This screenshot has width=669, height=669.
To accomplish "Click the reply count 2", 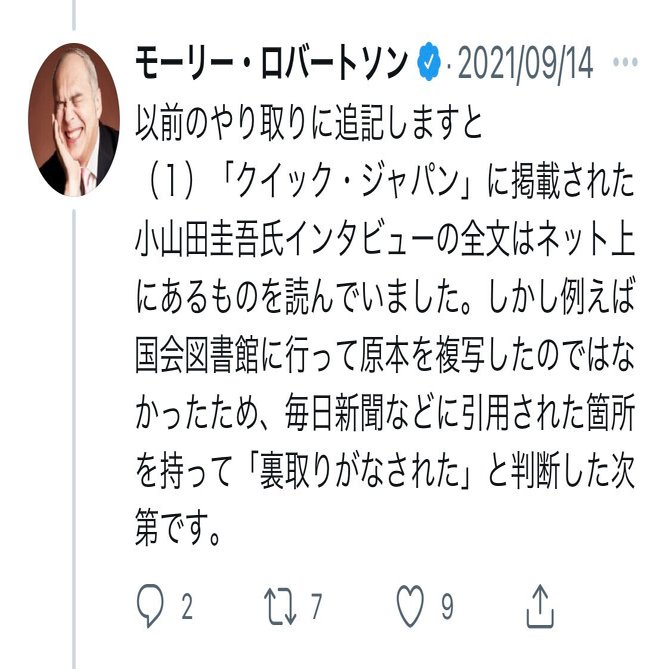I will [187, 606].
